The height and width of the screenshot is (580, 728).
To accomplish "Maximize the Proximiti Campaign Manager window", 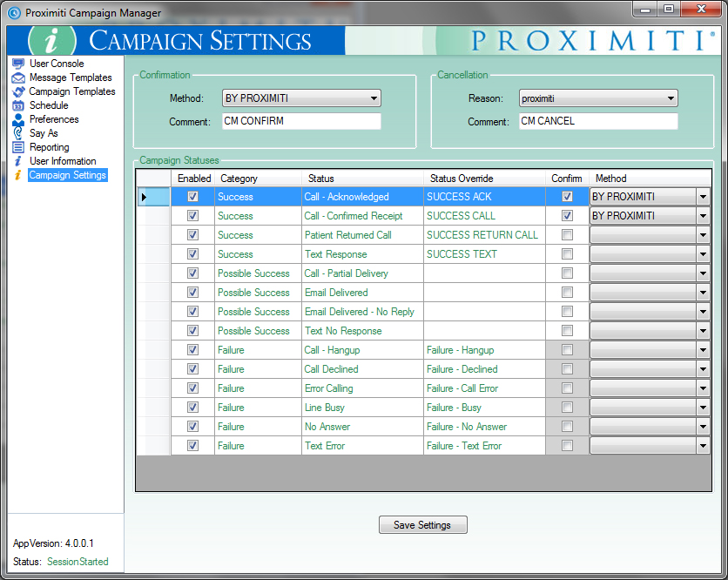I will [x=668, y=9].
